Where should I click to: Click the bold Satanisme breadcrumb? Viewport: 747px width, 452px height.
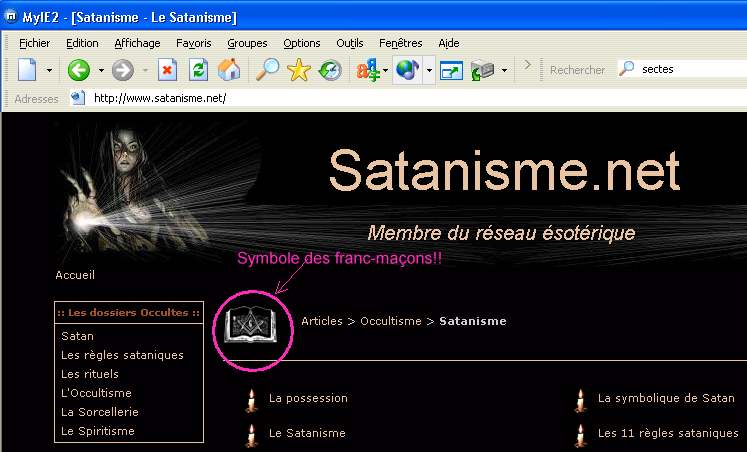473,321
